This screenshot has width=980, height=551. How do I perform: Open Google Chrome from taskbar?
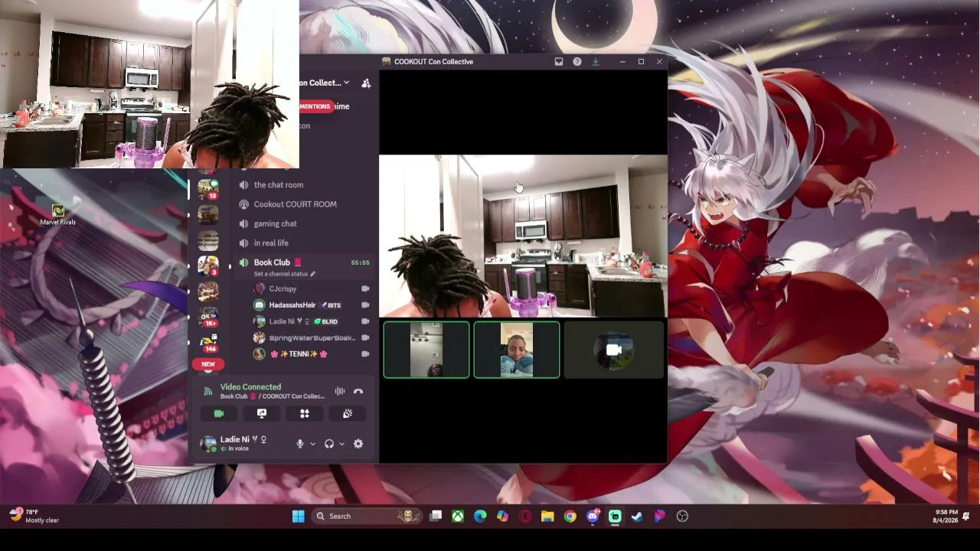pos(570,517)
